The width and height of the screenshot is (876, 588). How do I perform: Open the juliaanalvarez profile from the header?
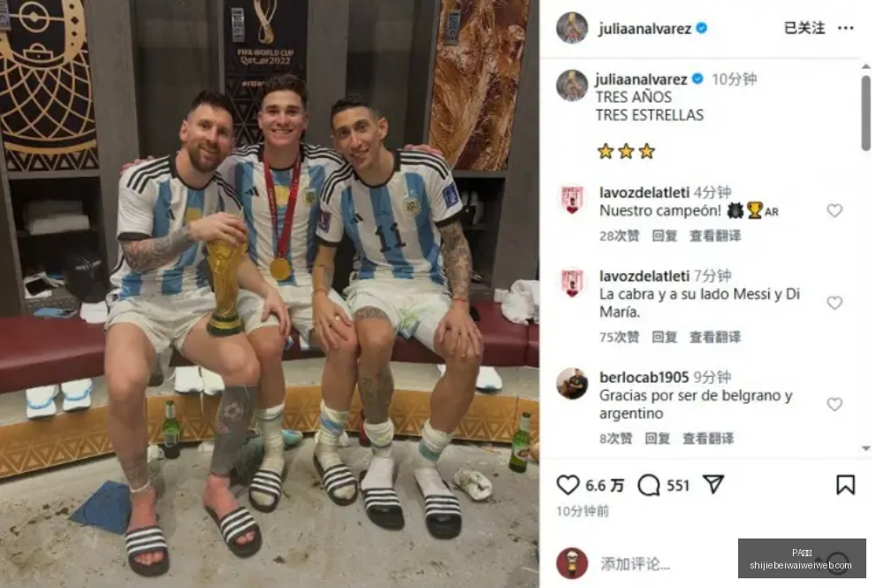(644, 28)
